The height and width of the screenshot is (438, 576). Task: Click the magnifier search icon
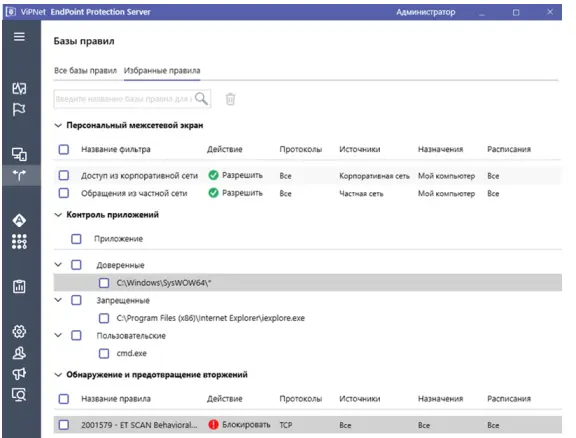coord(201,98)
